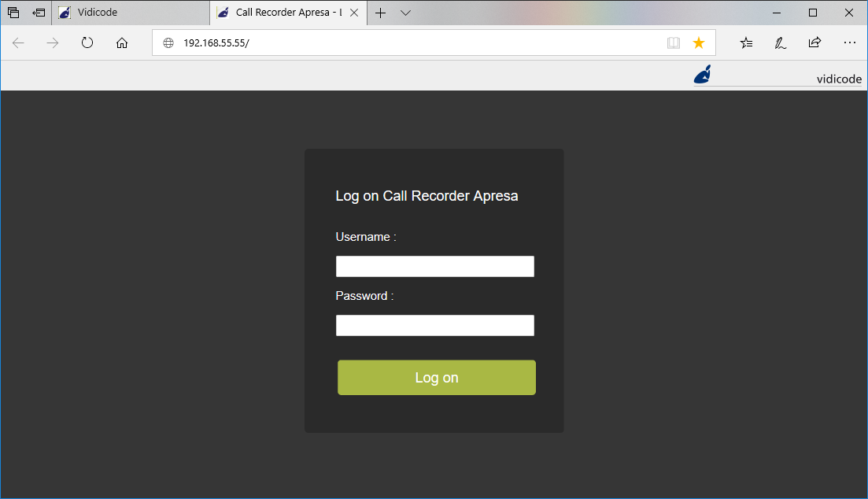Click the green Log on button

click(437, 378)
